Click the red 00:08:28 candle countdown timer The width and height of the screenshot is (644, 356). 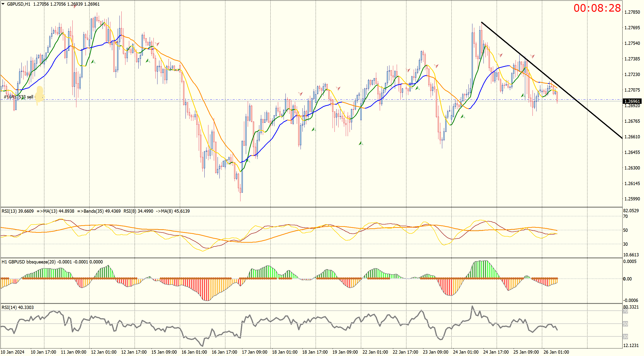[597, 8]
